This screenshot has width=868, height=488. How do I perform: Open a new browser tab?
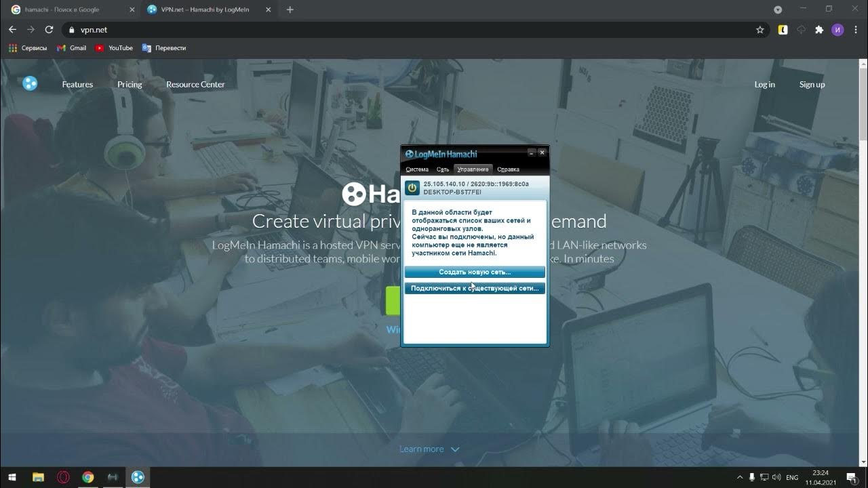[x=290, y=9]
